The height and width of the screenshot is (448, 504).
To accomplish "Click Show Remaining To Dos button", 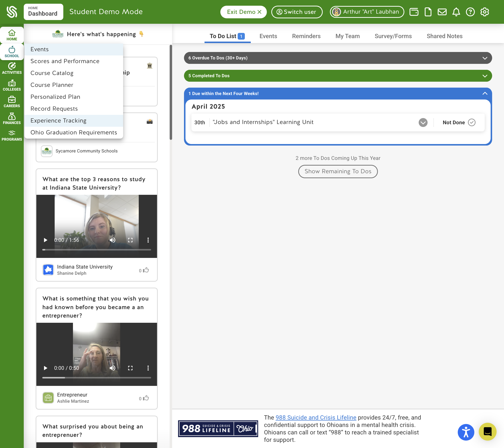I will (x=338, y=171).
